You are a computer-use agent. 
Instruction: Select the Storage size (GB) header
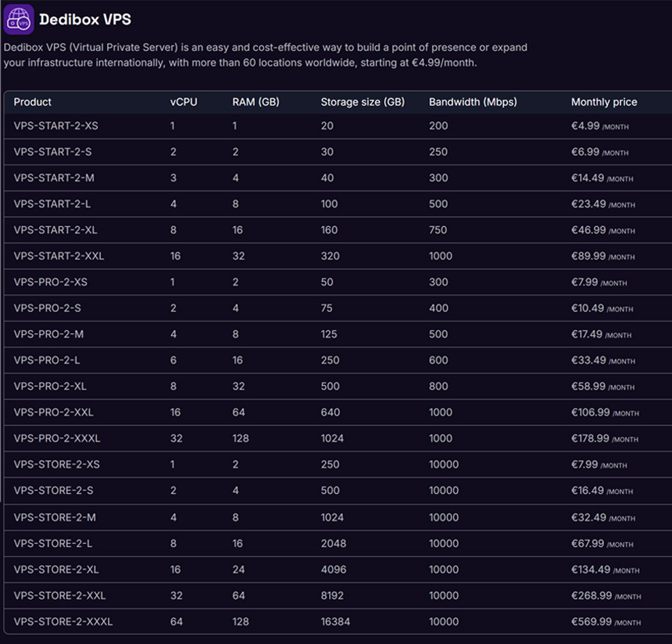[x=363, y=102]
